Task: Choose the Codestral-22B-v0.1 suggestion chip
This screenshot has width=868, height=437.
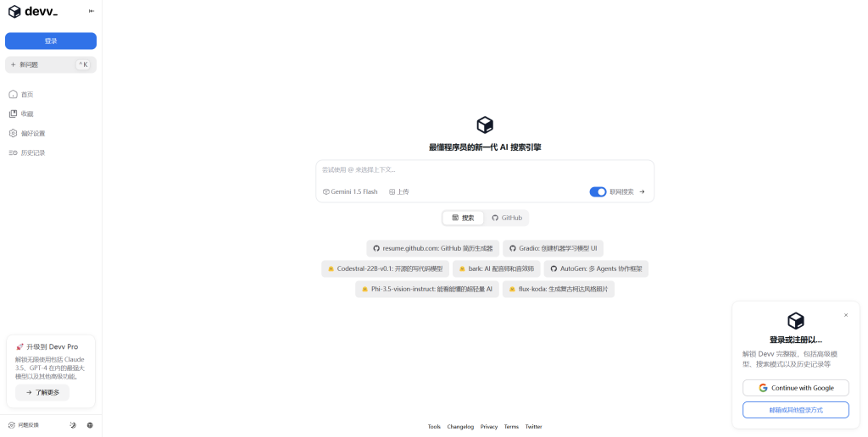Action: coord(386,268)
